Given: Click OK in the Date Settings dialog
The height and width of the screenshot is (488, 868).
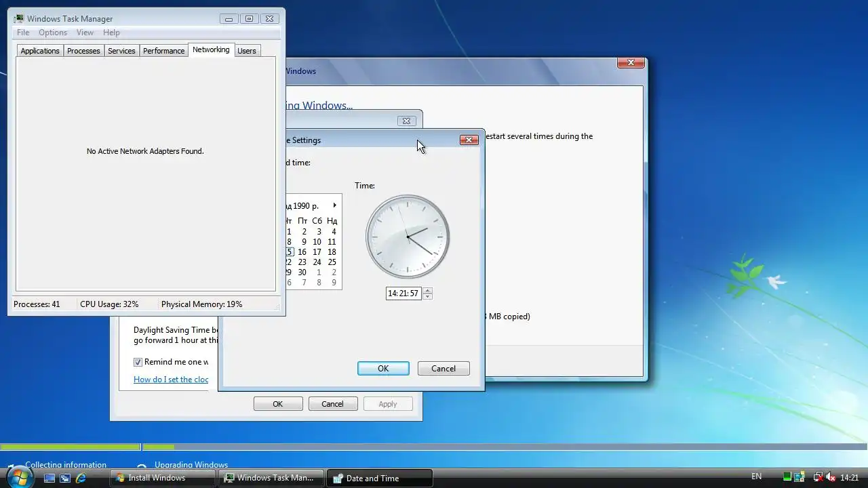Looking at the screenshot, I should click(x=383, y=369).
